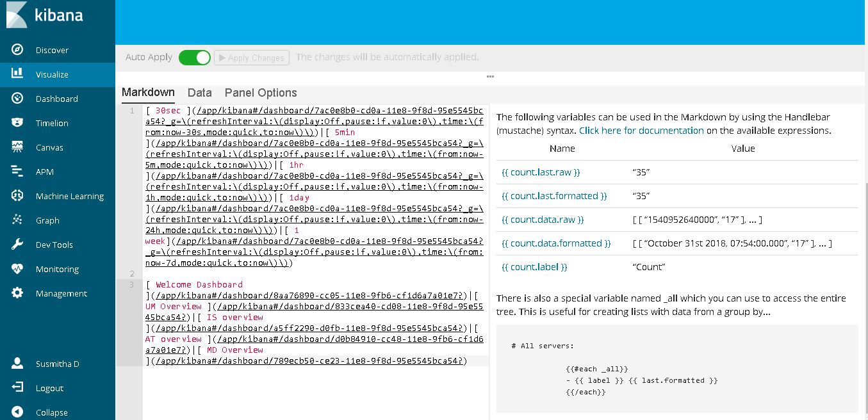Click the 'Value' column header
Screen dimensions: 868x420
[743, 149]
